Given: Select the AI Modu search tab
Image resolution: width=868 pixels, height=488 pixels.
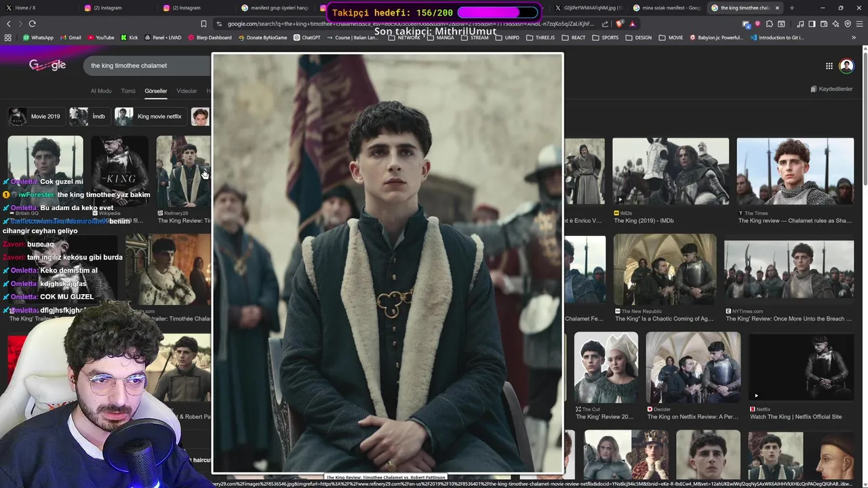Looking at the screenshot, I should tap(101, 91).
